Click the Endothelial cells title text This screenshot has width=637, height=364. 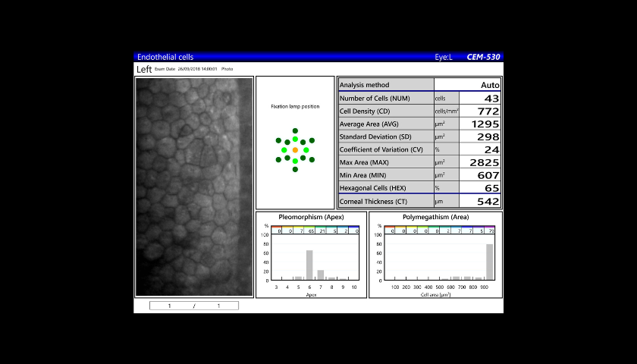[165, 57]
